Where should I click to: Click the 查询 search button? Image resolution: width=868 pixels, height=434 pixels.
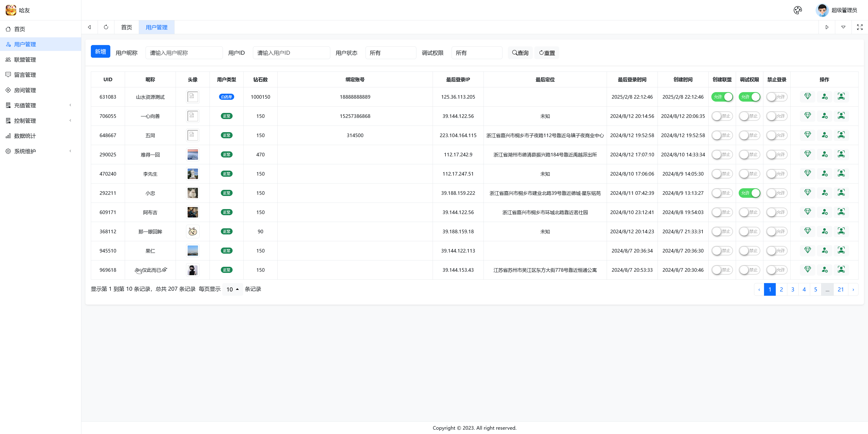(520, 53)
